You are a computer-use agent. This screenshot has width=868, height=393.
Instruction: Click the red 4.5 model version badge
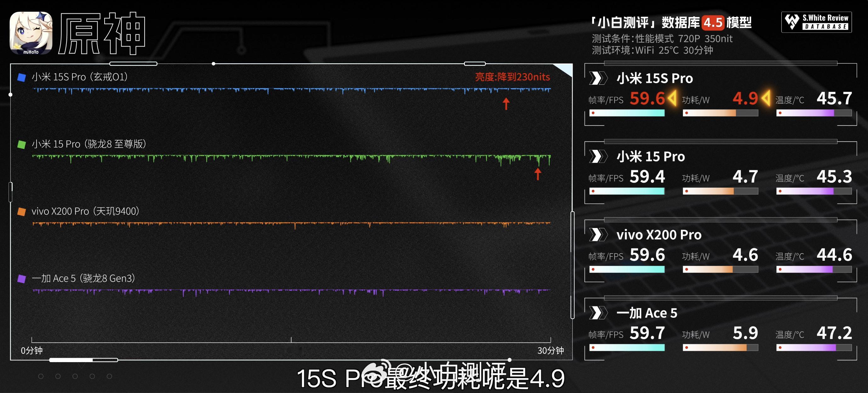click(x=713, y=23)
